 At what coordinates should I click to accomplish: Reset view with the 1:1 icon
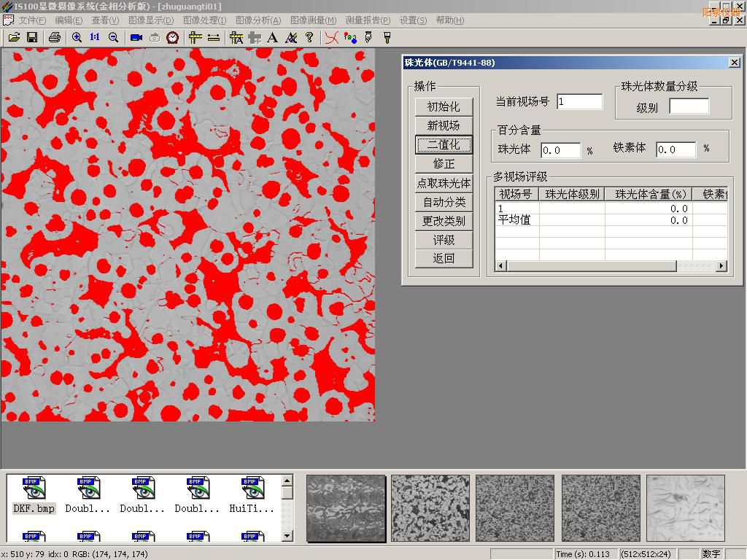[95, 37]
